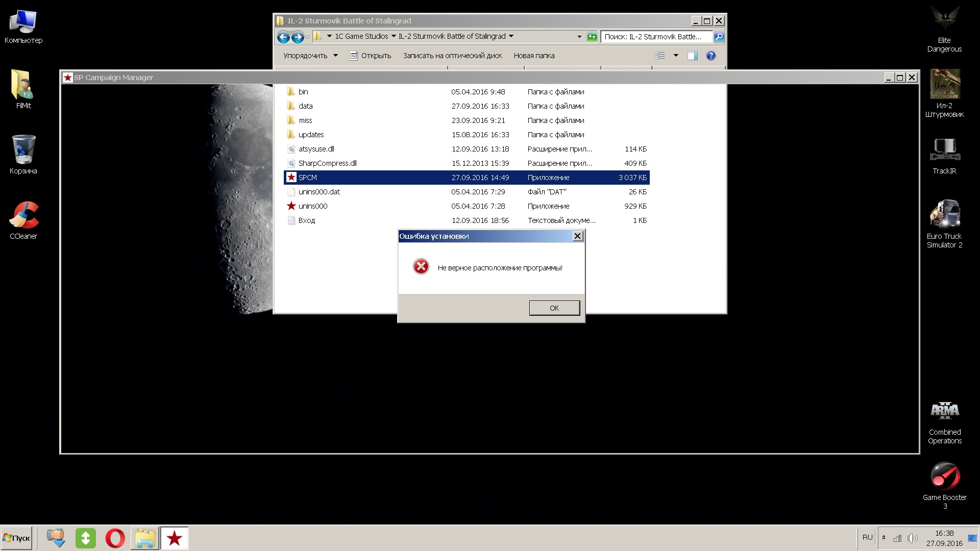Expand the Упорядочить dropdown menu
The height and width of the screenshot is (551, 980).
pyautogui.click(x=335, y=56)
